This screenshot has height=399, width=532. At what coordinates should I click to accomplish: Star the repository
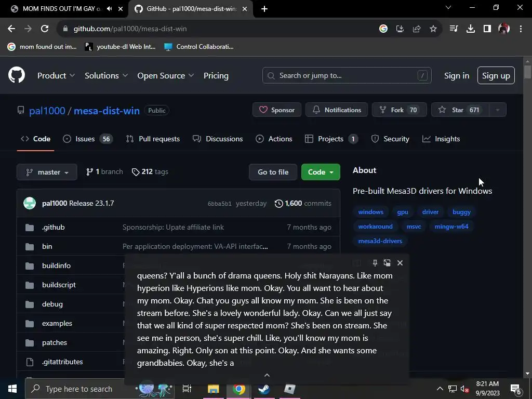click(x=460, y=110)
